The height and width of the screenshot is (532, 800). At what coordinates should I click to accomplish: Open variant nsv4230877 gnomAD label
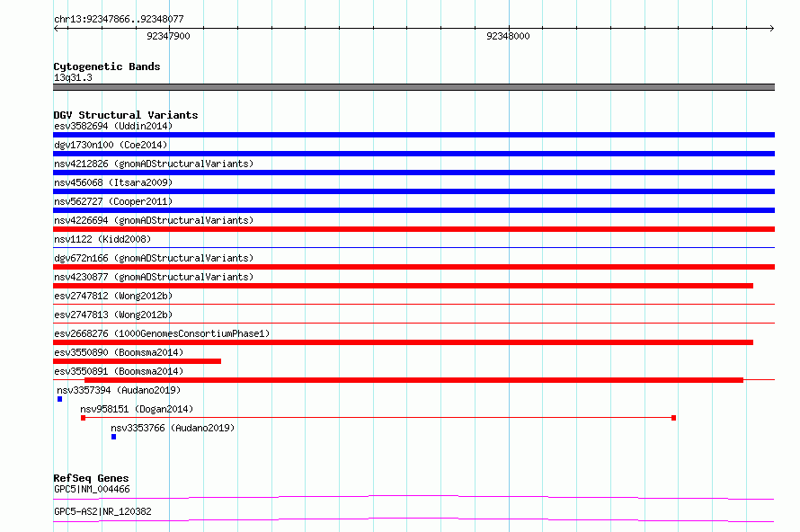click(x=154, y=277)
